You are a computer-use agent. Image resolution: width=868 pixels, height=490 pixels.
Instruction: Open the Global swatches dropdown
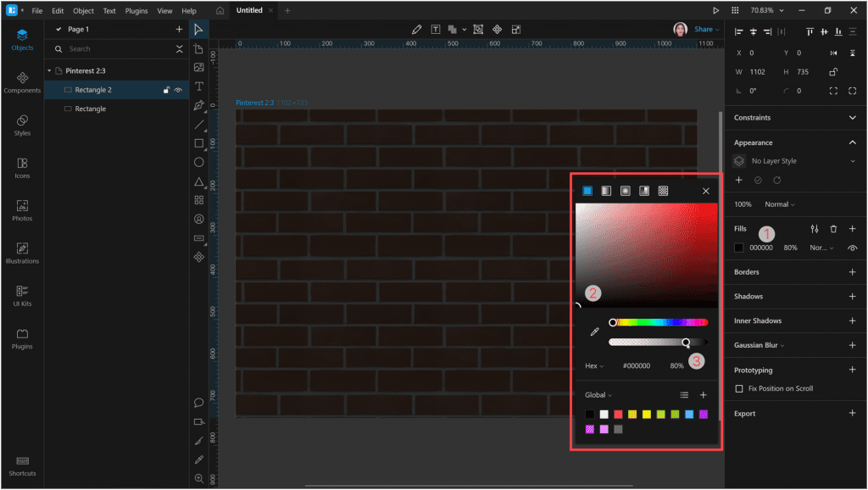pos(598,395)
